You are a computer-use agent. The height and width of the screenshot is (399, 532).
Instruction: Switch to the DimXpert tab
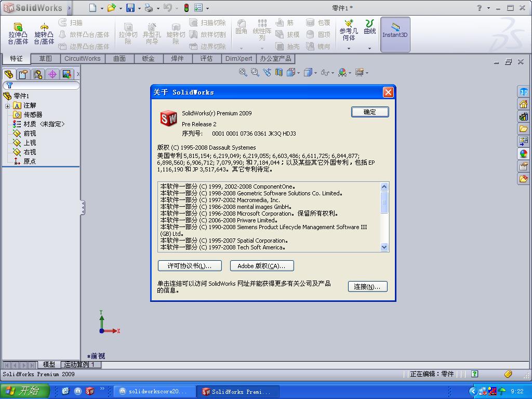pyautogui.click(x=239, y=59)
